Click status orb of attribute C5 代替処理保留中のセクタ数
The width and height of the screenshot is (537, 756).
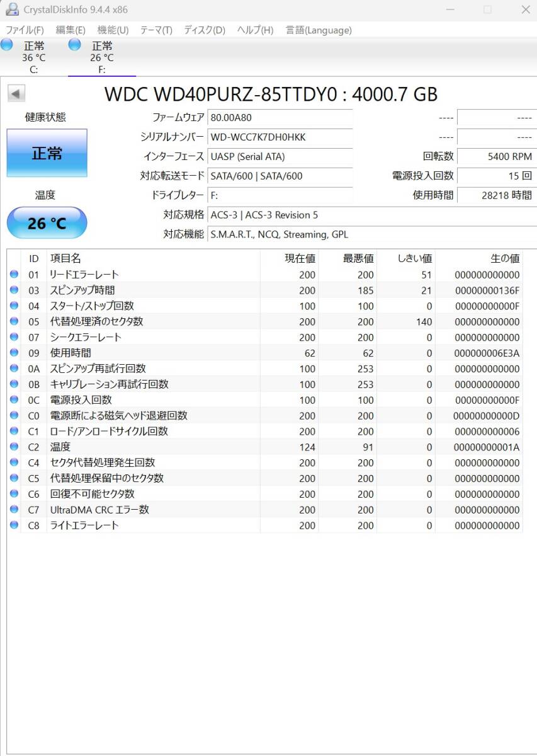(14, 478)
